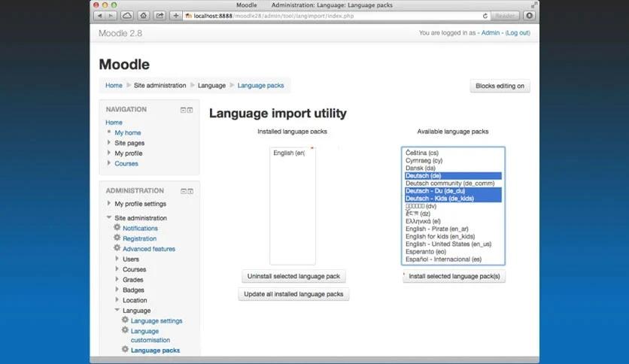629x364 pixels.
Task: Click the browser back arrow button
Action: click(x=99, y=16)
